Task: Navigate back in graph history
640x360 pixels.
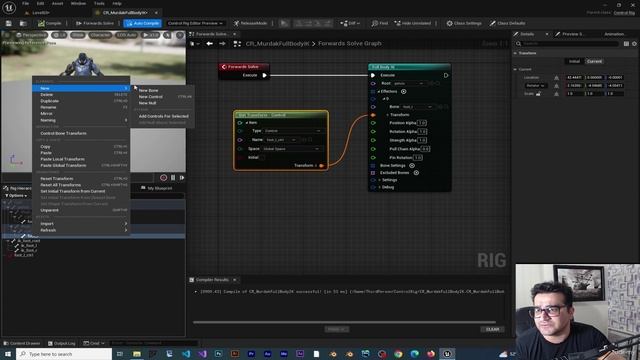Action: click(x=209, y=43)
